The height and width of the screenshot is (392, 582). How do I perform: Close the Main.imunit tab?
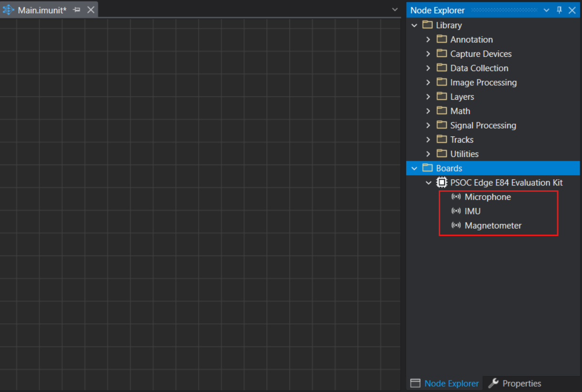[91, 10]
